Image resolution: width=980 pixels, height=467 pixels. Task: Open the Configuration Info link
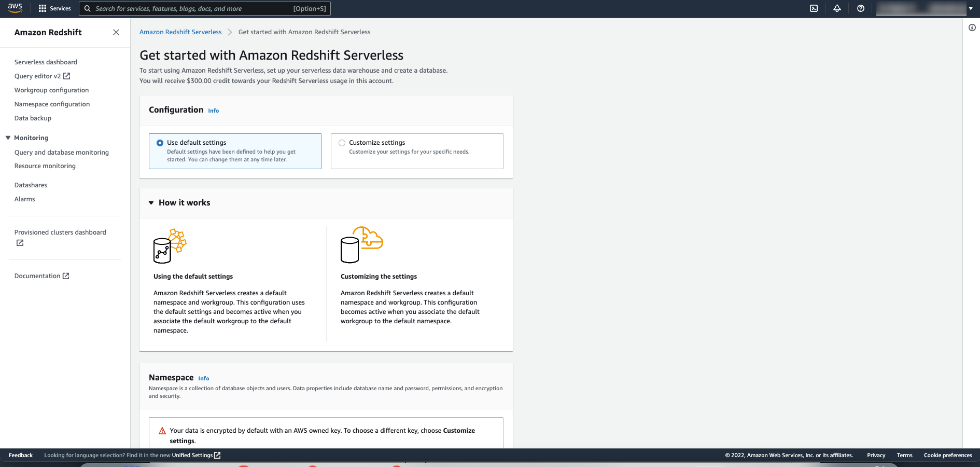coord(214,111)
